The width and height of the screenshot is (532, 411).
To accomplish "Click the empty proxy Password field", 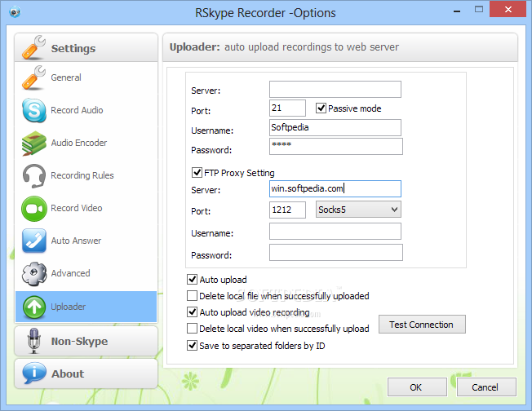I will point(336,253).
